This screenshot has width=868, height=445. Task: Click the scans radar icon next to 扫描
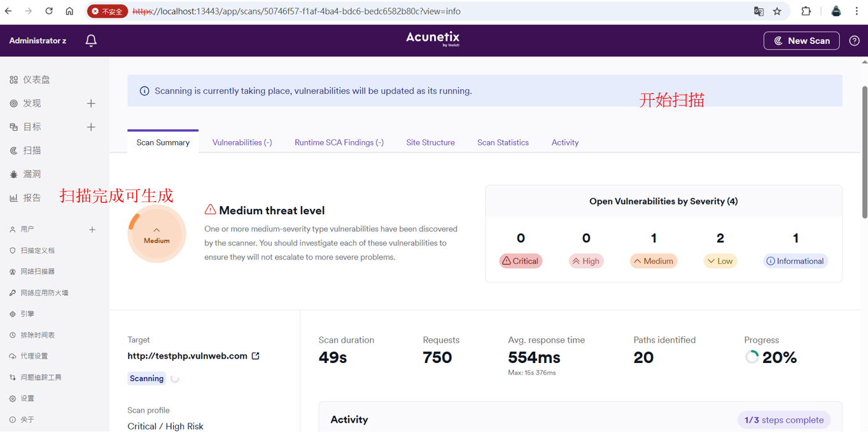[x=13, y=151]
